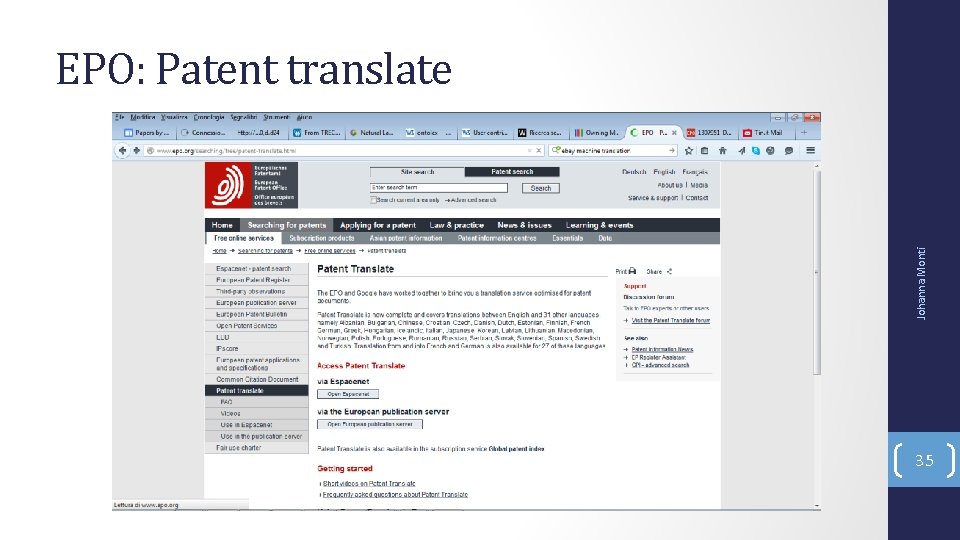The height and width of the screenshot is (540, 960).
Task: Select the Asian patent information sub-navigation tab
Action: pos(405,238)
